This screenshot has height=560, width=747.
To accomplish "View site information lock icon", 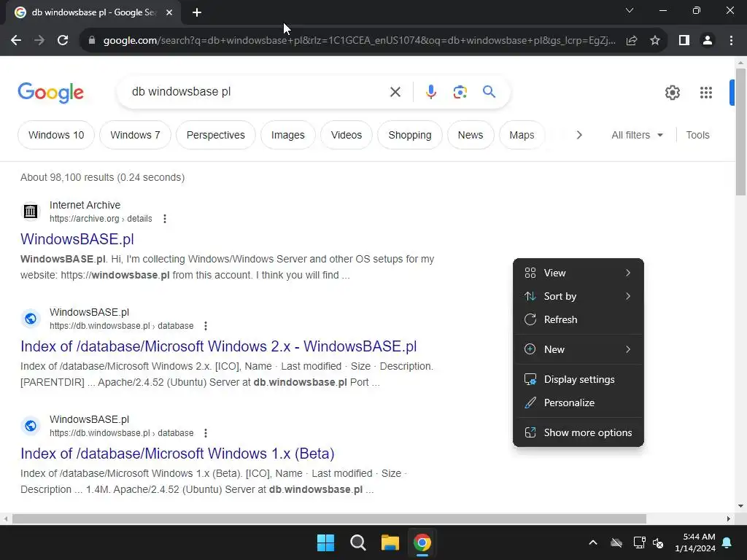I will pos(92,41).
